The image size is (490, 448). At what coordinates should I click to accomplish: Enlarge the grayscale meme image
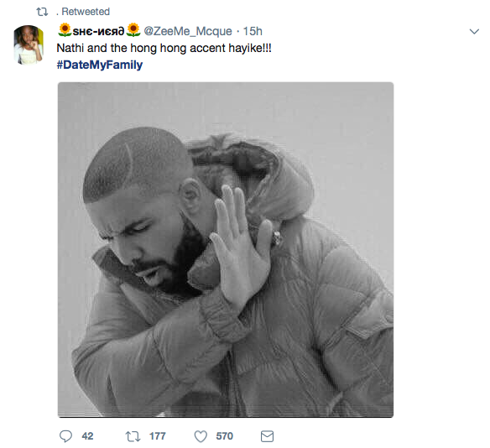coord(226,250)
